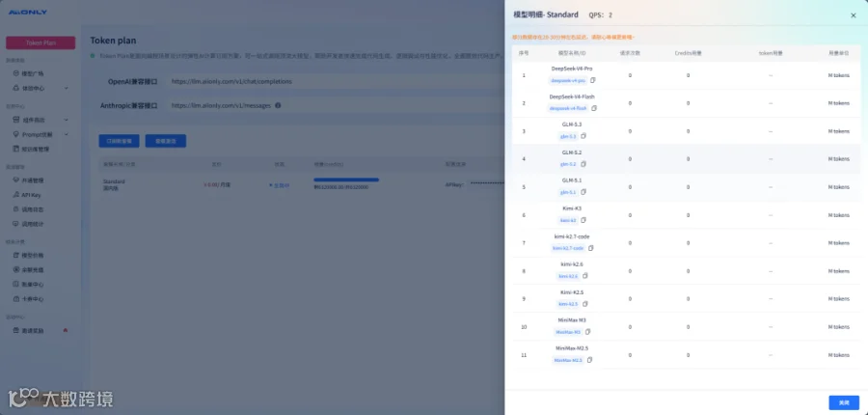Viewport: 868px width, 415px height.
Task: Copy the deepseek-v4-pro model ID
Action: pos(593,80)
